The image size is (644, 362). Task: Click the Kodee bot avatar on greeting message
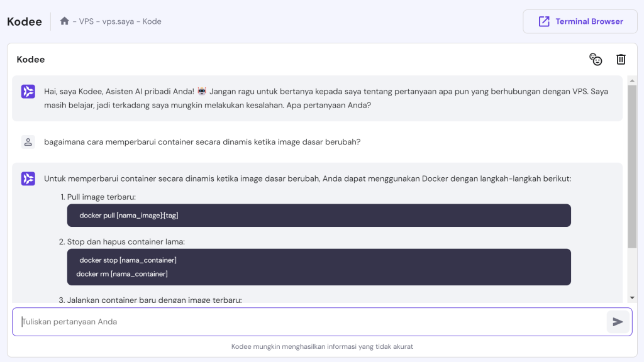pyautogui.click(x=28, y=91)
